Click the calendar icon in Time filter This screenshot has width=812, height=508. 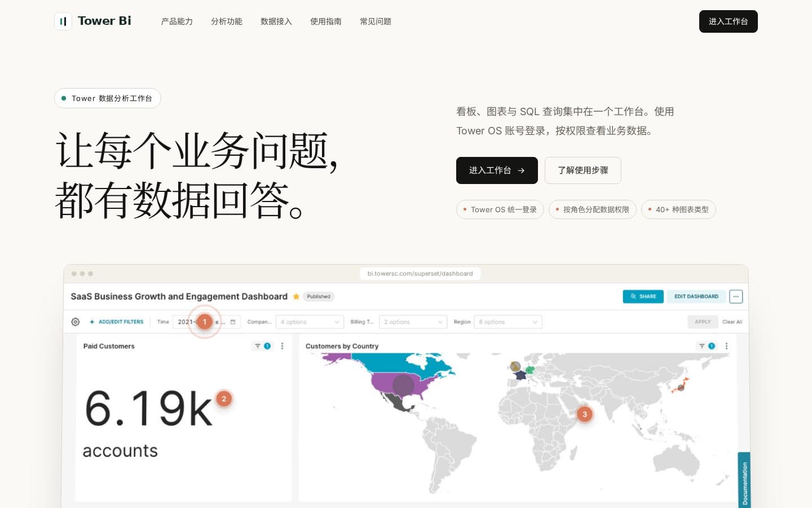click(x=233, y=322)
